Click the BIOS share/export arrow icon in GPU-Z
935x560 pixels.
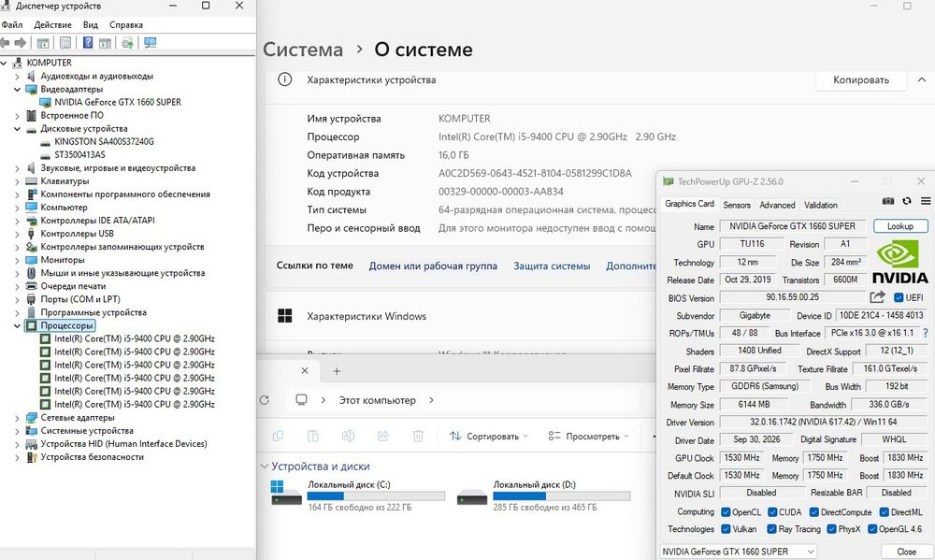tap(877, 297)
